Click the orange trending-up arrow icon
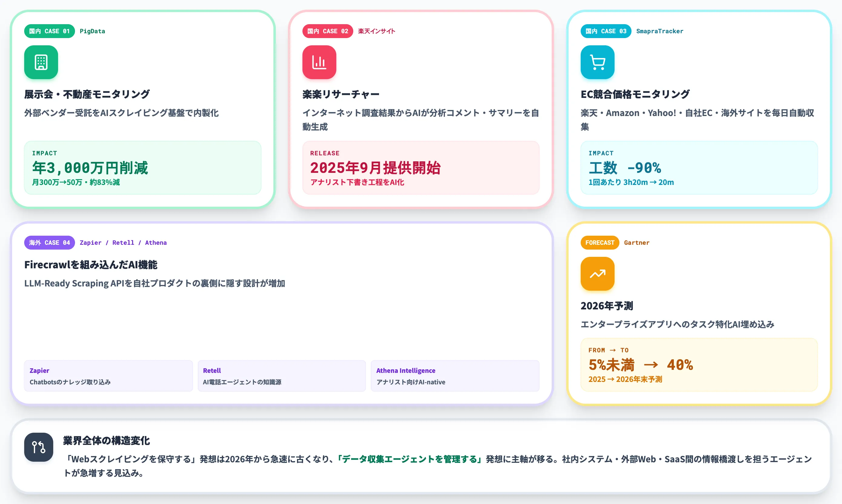The height and width of the screenshot is (504, 842). (597, 274)
